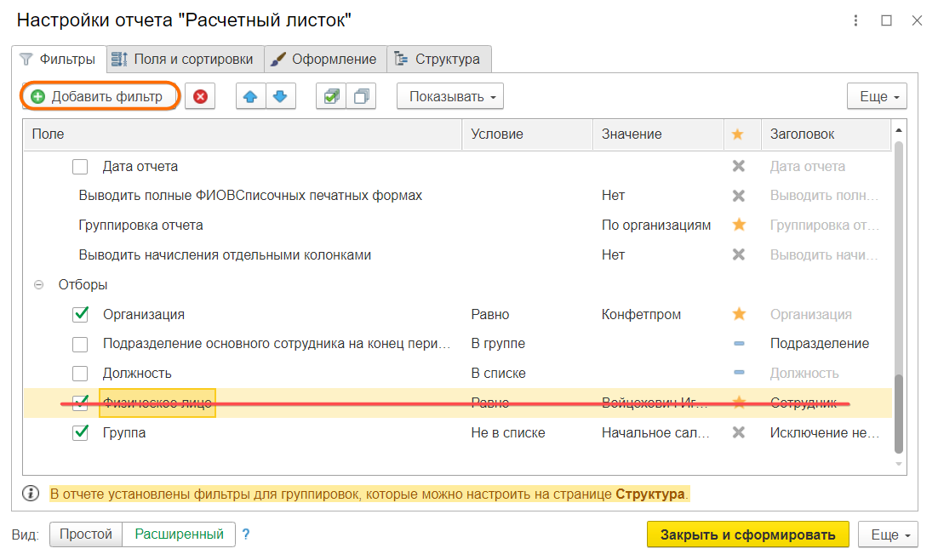Uncheck all filters icon button

(x=361, y=96)
